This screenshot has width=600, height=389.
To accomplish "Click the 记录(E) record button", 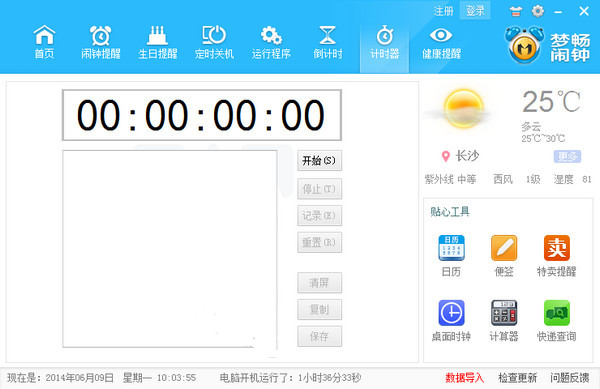I will 320,216.
